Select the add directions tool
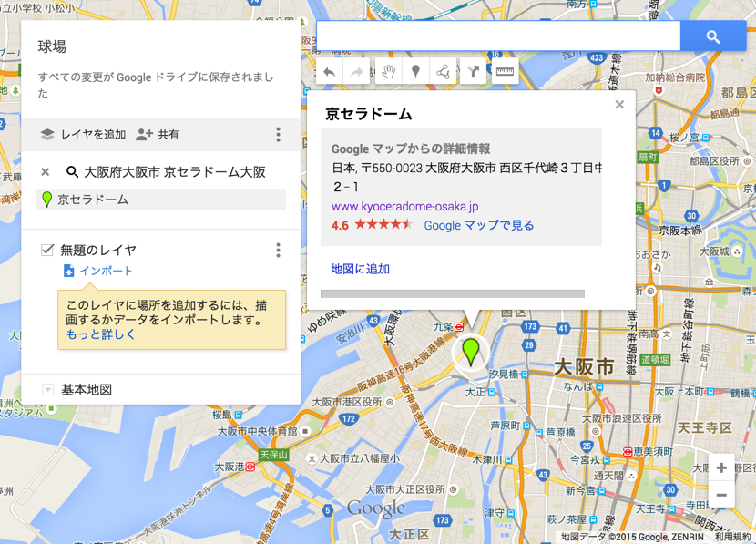Viewport: 756px width, 544px height. (x=473, y=72)
